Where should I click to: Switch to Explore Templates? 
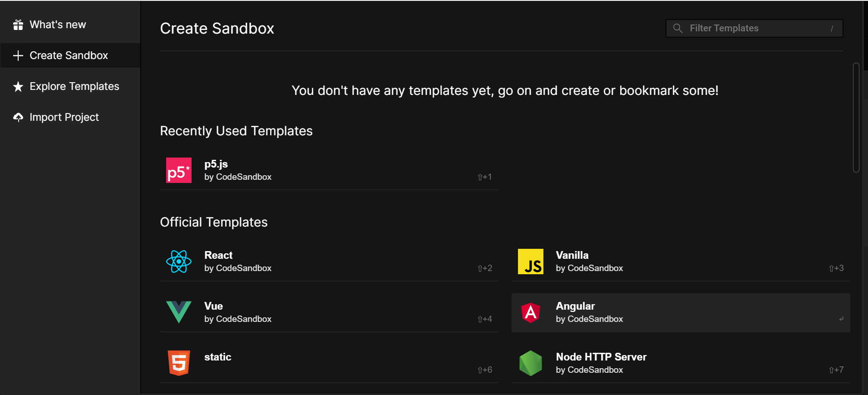pyautogui.click(x=74, y=86)
